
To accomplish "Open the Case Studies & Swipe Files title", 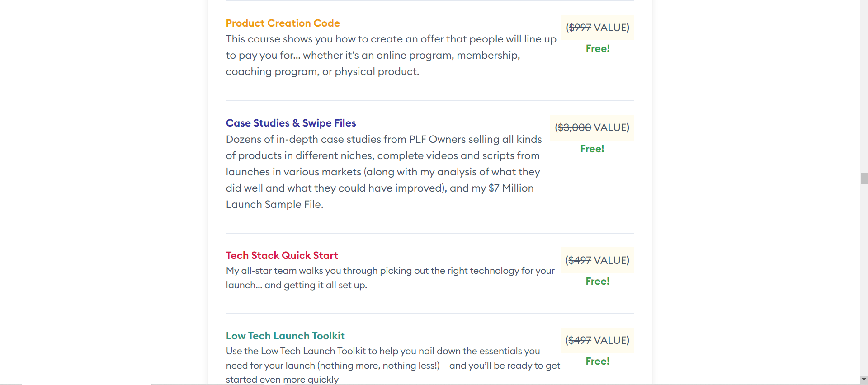I will (x=291, y=123).
